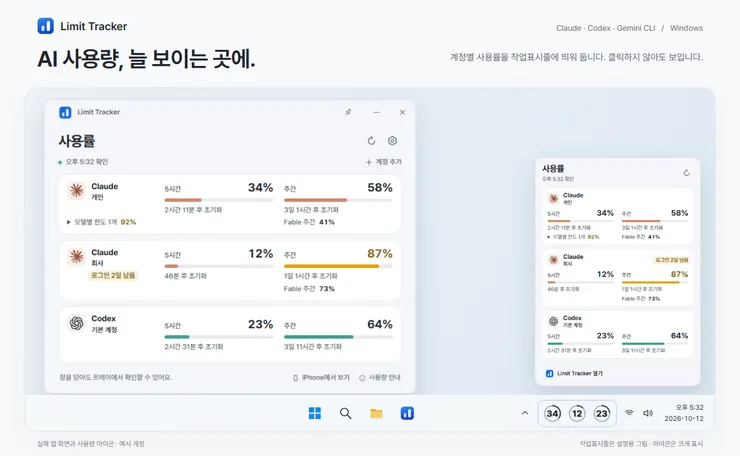
Task: Click the + 계정 추가 button
Action: click(384, 162)
